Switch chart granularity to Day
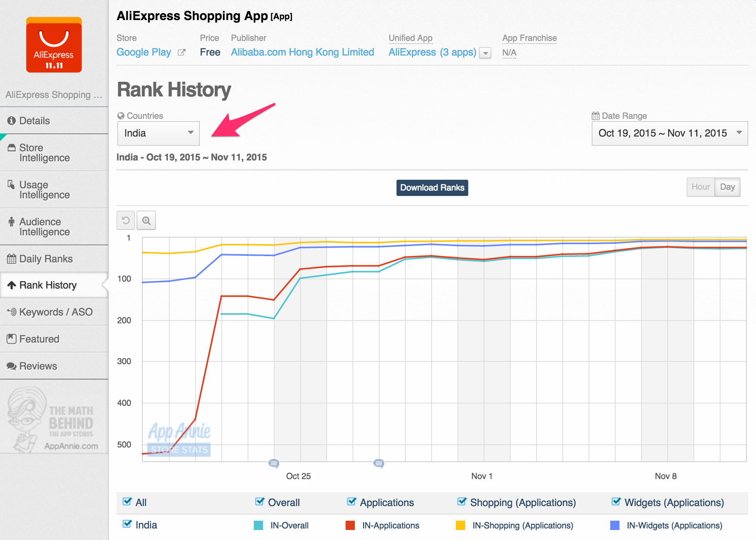 click(727, 187)
